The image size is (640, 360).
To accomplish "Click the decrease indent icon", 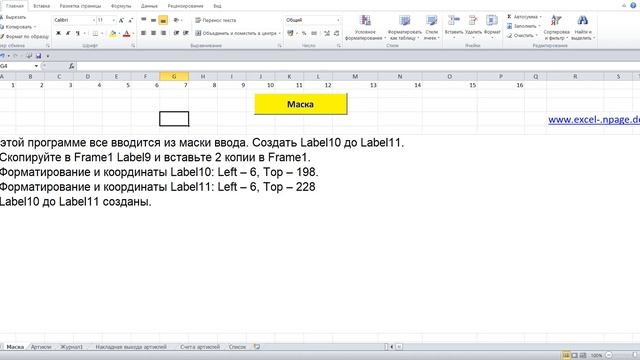I will [176, 33].
